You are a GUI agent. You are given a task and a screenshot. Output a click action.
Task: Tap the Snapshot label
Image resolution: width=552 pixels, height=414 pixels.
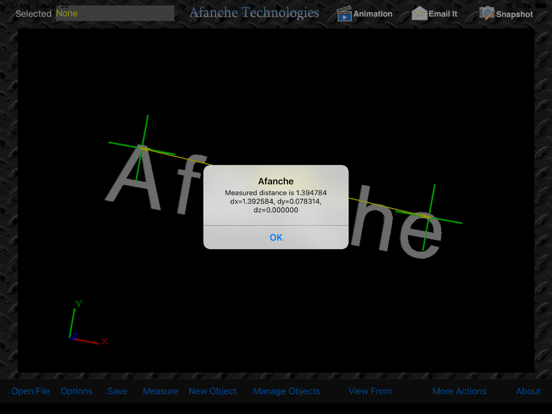[514, 14]
